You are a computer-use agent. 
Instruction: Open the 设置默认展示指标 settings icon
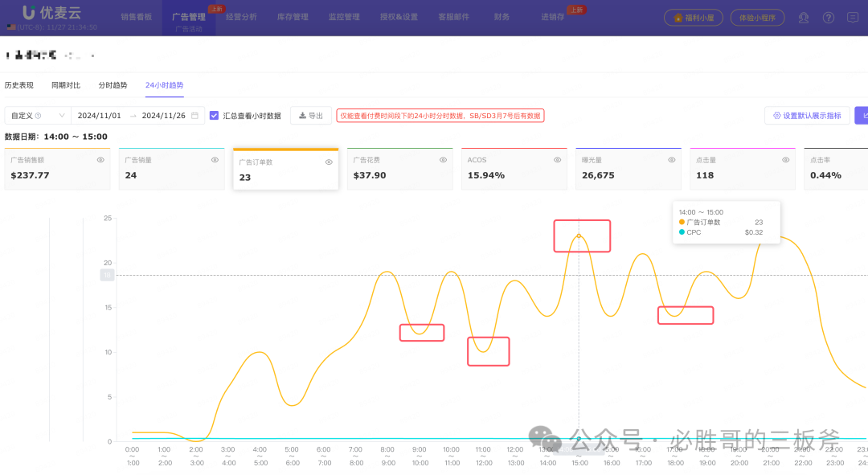pyautogui.click(x=776, y=115)
